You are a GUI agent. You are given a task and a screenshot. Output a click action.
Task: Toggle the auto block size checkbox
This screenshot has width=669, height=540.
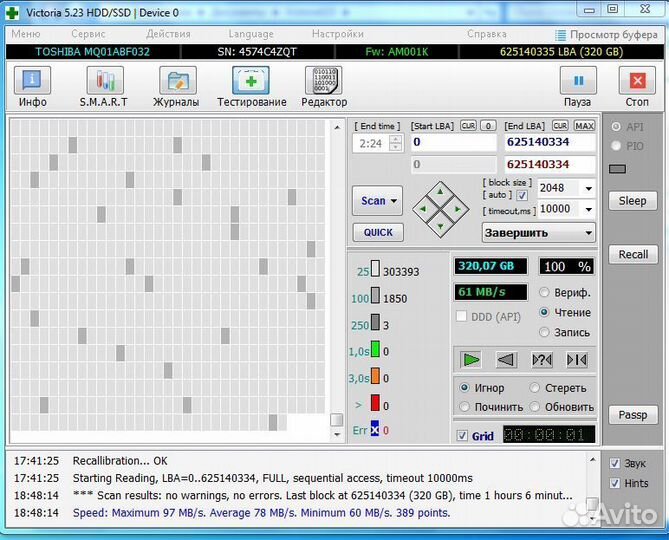pos(522,195)
